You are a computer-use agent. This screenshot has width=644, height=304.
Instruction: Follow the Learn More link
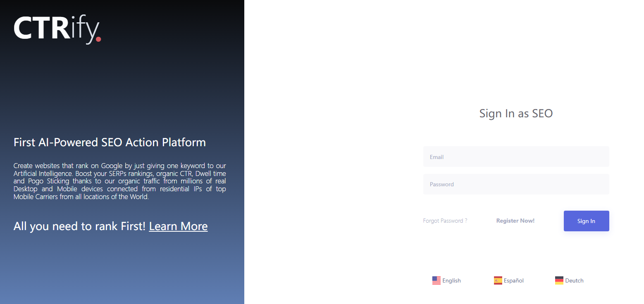click(179, 226)
